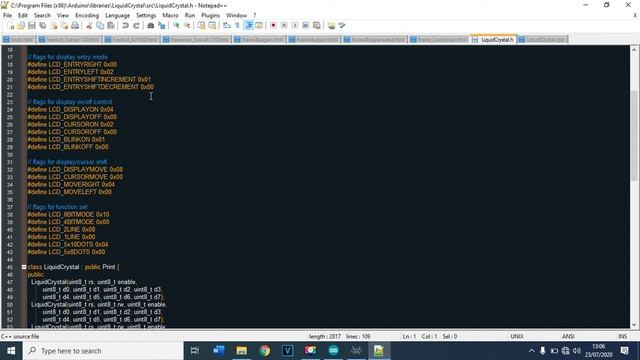This screenshot has height=360, width=640.
Task: Open the Window menu
Action: [236, 15]
